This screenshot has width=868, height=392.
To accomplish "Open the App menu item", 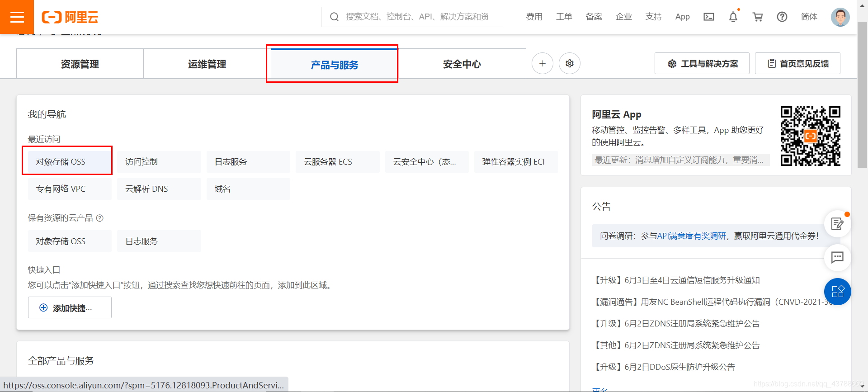I will tap(682, 17).
